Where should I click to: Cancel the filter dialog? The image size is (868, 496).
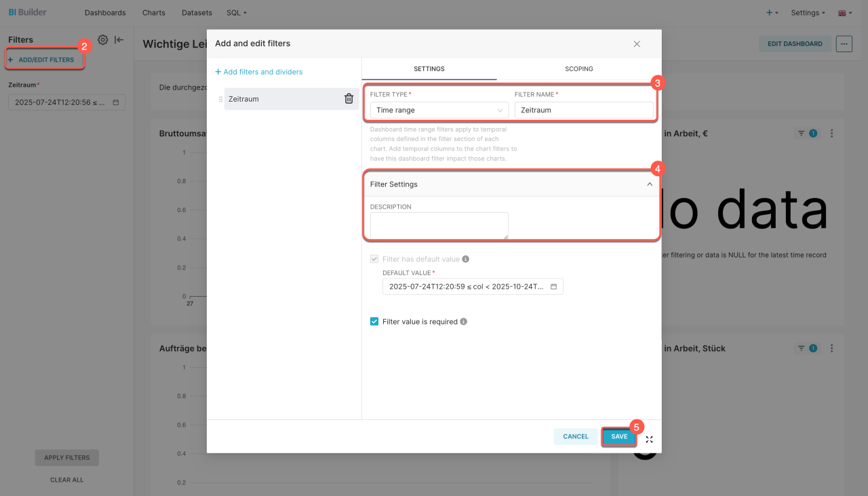coord(576,437)
